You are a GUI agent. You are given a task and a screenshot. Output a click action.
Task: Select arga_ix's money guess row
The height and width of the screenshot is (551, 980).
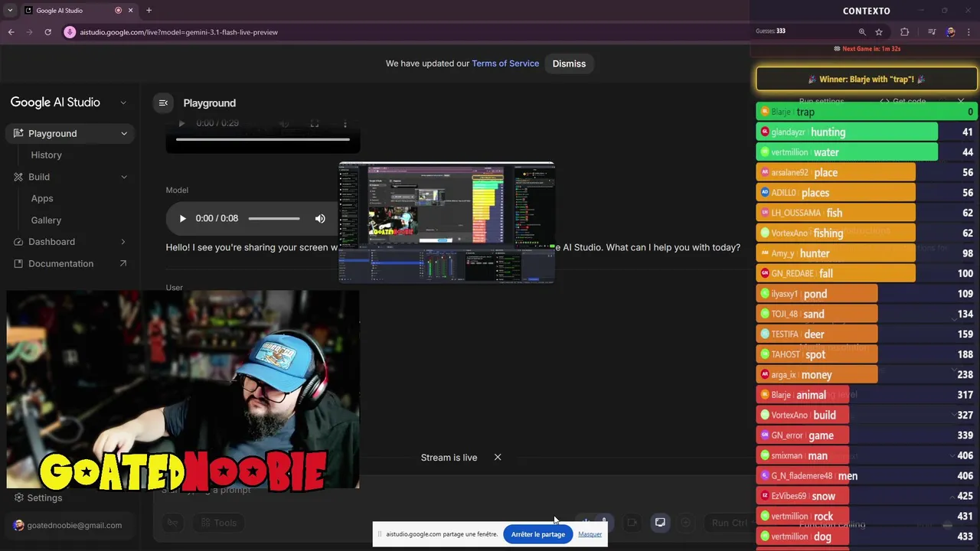pos(867,374)
